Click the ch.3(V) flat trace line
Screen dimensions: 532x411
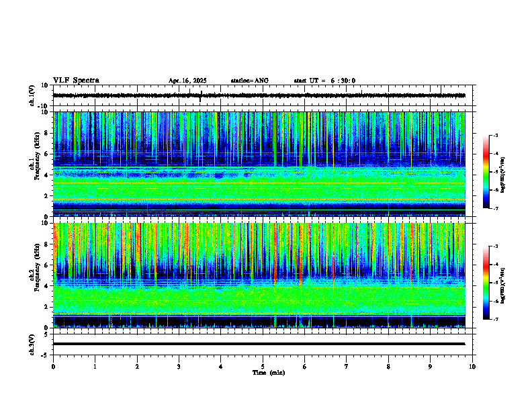[x=259, y=344]
